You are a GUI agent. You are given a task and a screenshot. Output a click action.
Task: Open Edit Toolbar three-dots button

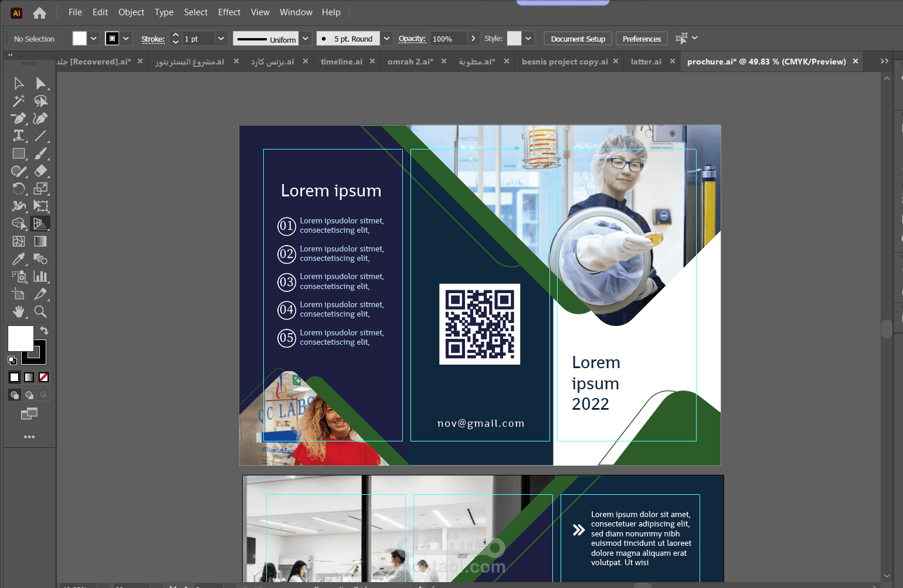tap(29, 437)
